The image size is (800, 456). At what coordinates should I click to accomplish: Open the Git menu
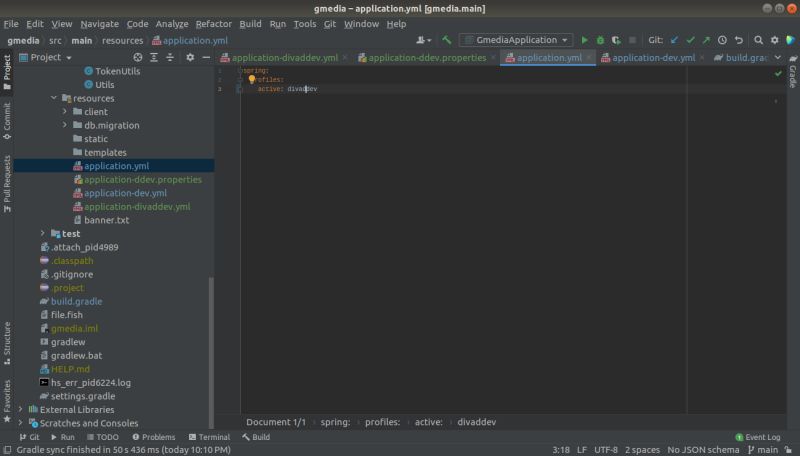pyautogui.click(x=330, y=24)
